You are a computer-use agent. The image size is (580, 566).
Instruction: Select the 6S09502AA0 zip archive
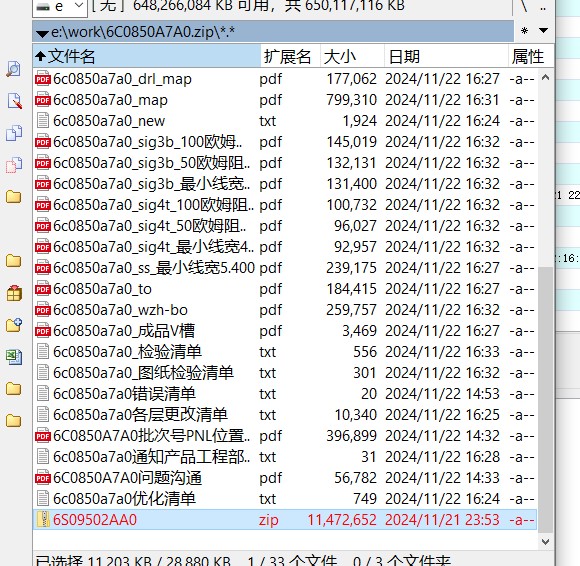(285, 520)
